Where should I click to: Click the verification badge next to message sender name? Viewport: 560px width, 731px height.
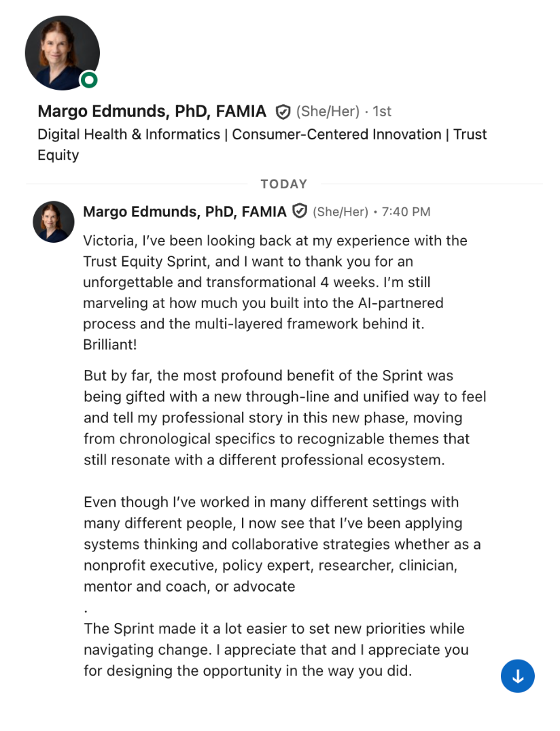point(300,211)
